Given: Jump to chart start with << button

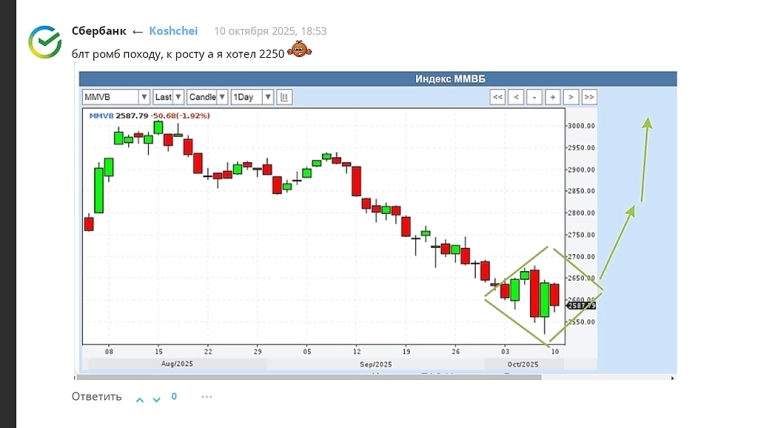Looking at the screenshot, I should click(497, 97).
